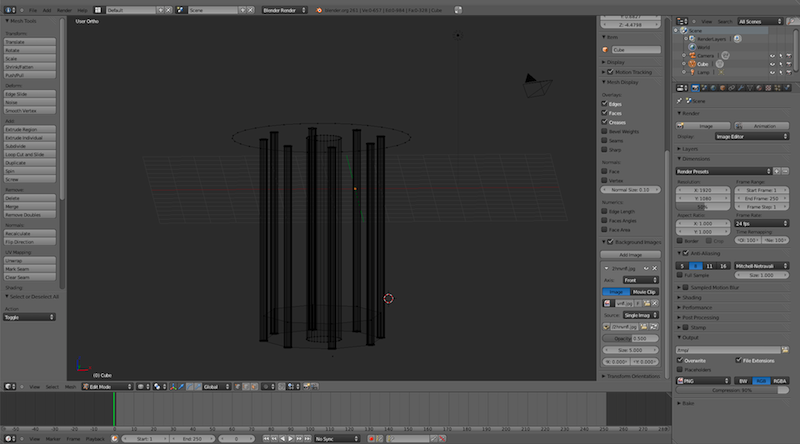Open the Object constraints chain icon tab

(x=732, y=88)
